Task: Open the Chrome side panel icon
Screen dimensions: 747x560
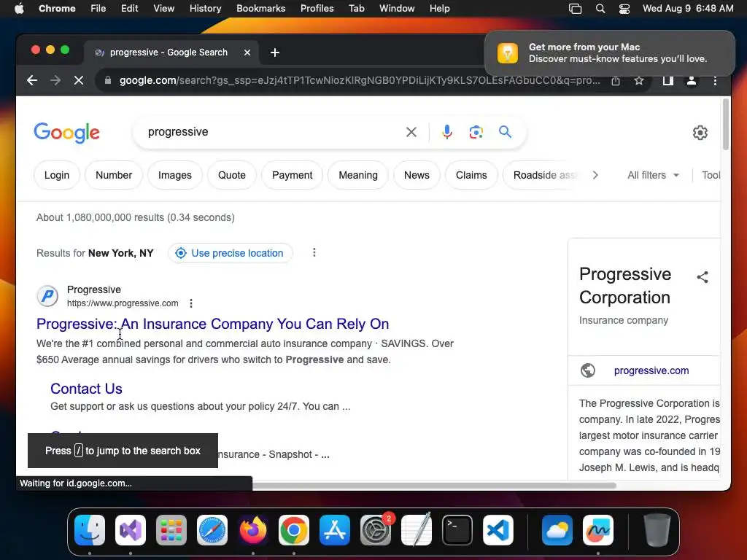Action: pos(668,81)
